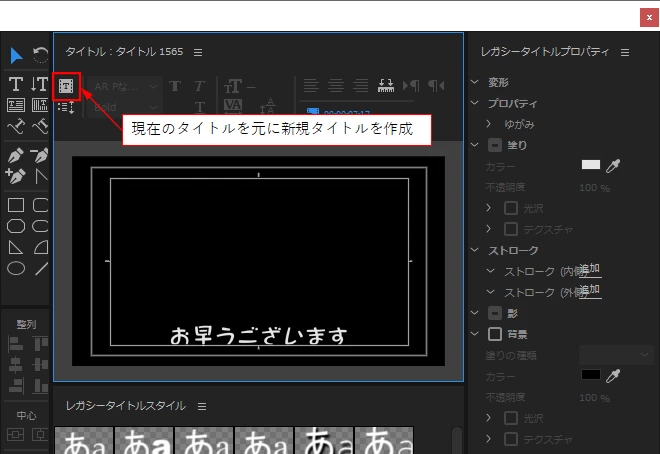Open the レガシータイトルスタイル panel menu
The height and width of the screenshot is (454, 660).
pos(202,406)
